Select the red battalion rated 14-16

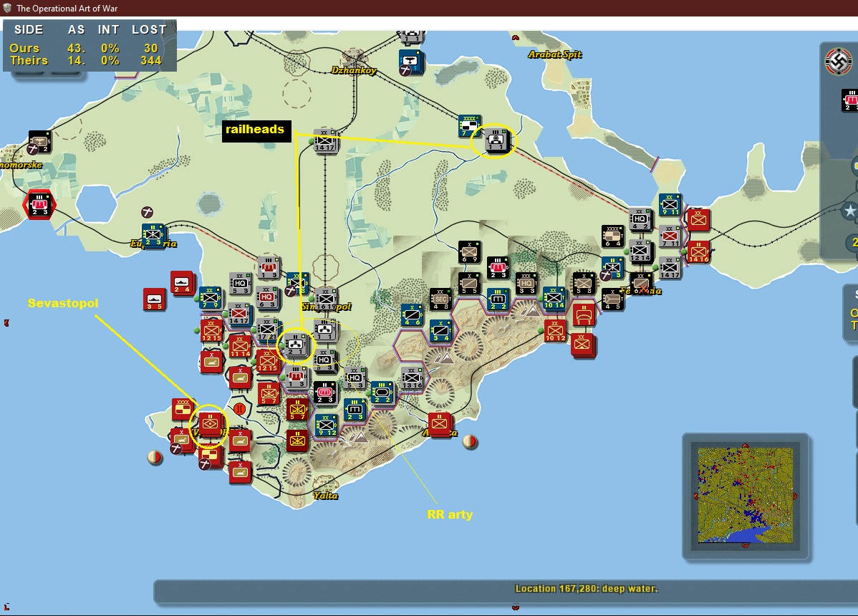[x=698, y=251]
